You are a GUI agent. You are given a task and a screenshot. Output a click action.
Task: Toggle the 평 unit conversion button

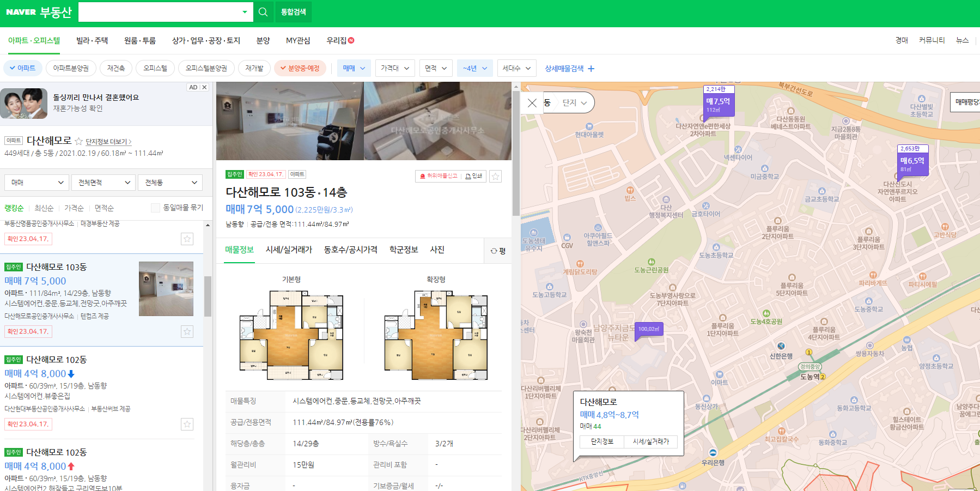point(498,251)
